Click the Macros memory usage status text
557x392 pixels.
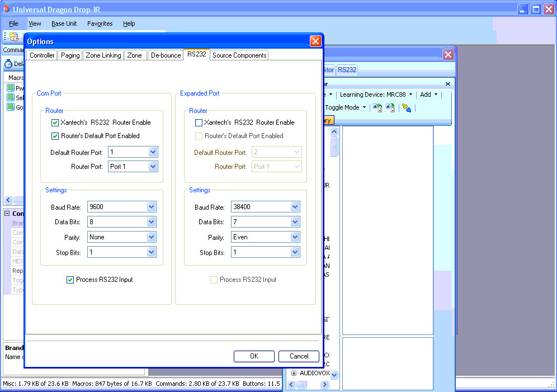pyautogui.click(x=112, y=384)
